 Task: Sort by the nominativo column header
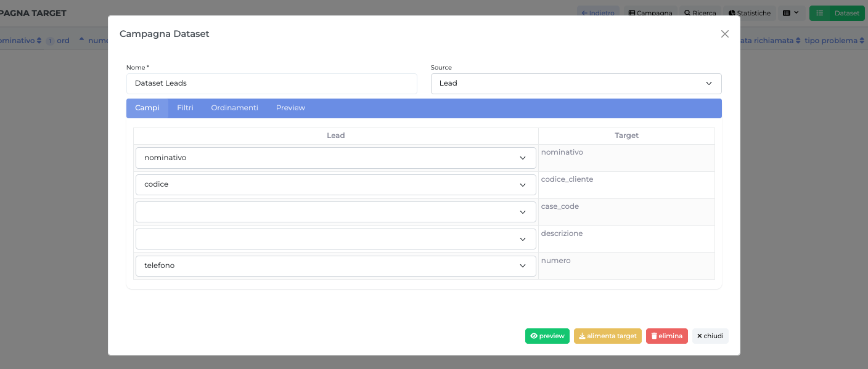[x=20, y=41]
